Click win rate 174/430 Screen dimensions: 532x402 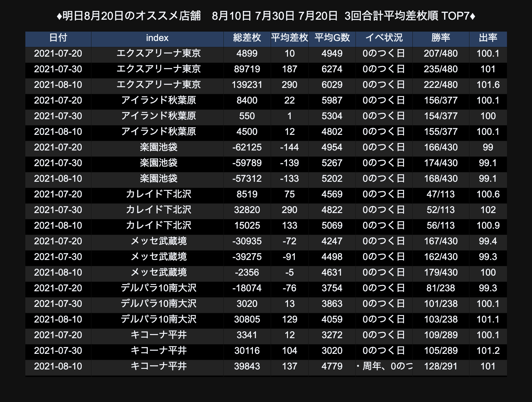click(x=441, y=163)
